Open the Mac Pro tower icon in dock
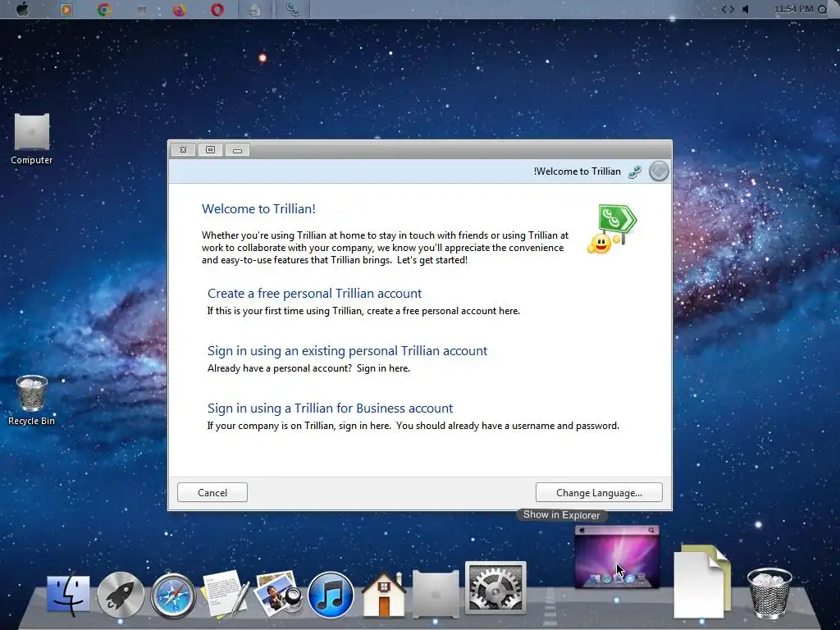 tap(436, 594)
